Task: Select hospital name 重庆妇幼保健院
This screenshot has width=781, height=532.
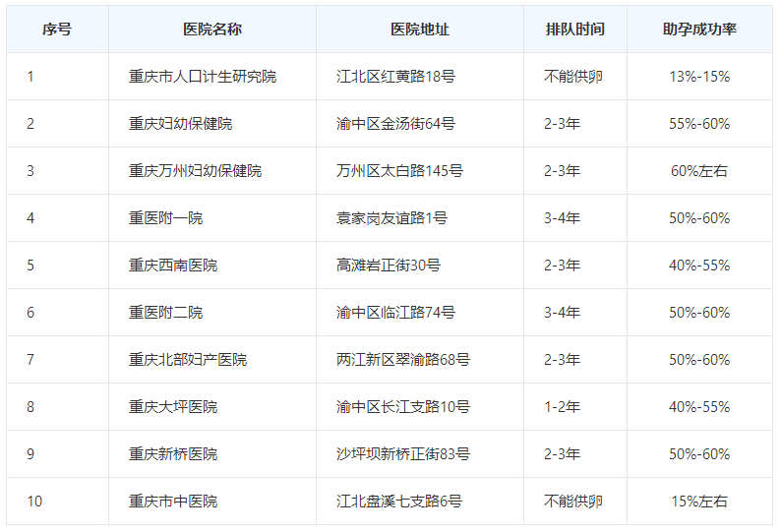Action: click(180, 124)
